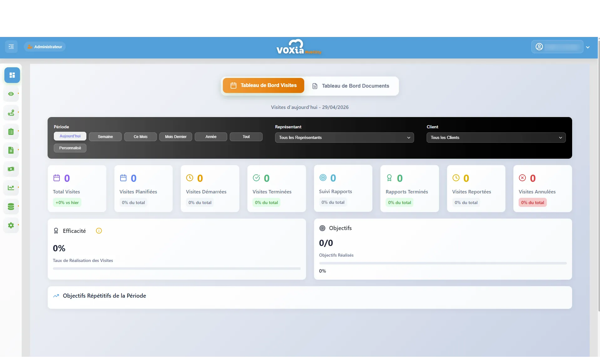
Task: Click the Objectifs target icon
Action: point(322,228)
